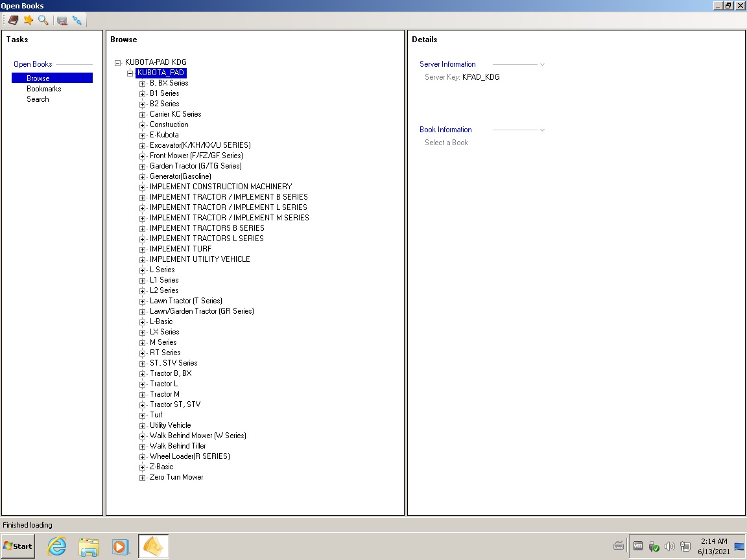Select ST, STV Series in the tree
Image resolution: width=747 pixels, height=560 pixels.
173,363
